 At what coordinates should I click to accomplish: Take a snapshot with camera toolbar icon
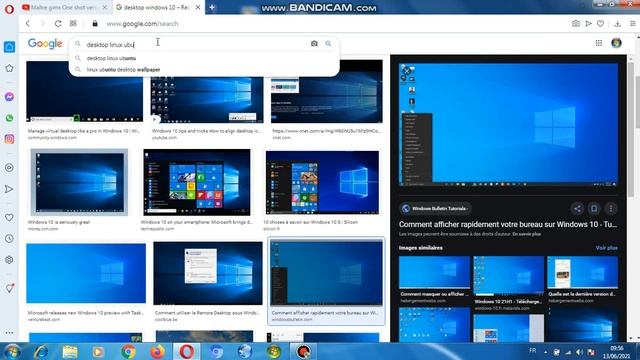(x=576, y=24)
